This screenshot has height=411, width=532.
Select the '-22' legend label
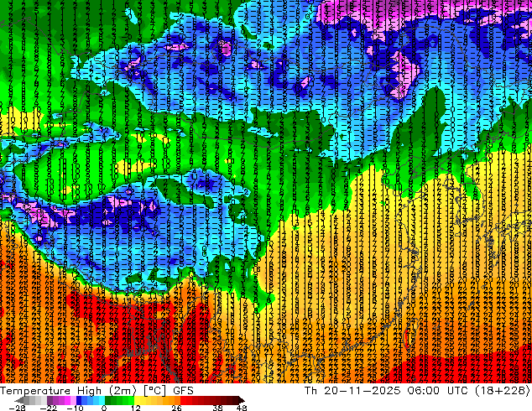[x=48, y=408]
